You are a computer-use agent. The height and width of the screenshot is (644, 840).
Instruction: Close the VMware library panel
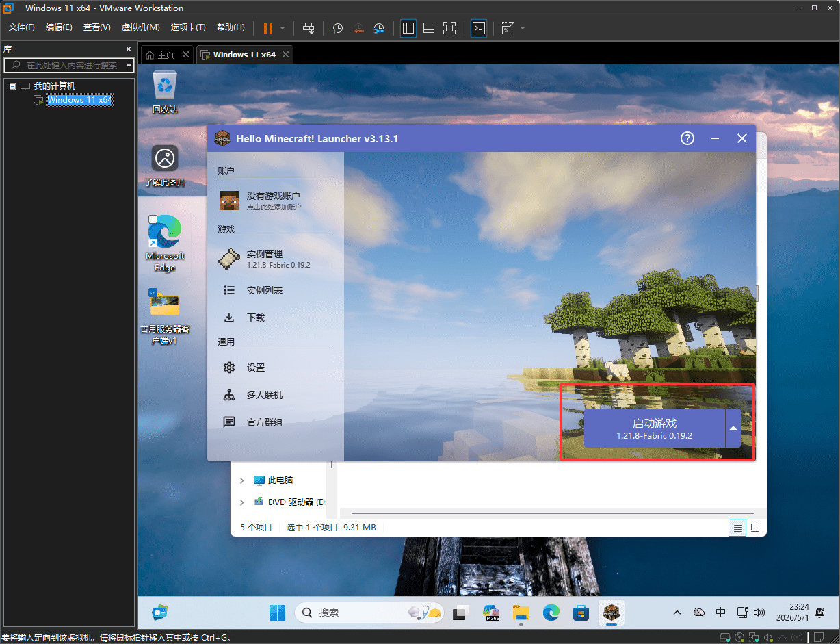click(128, 49)
